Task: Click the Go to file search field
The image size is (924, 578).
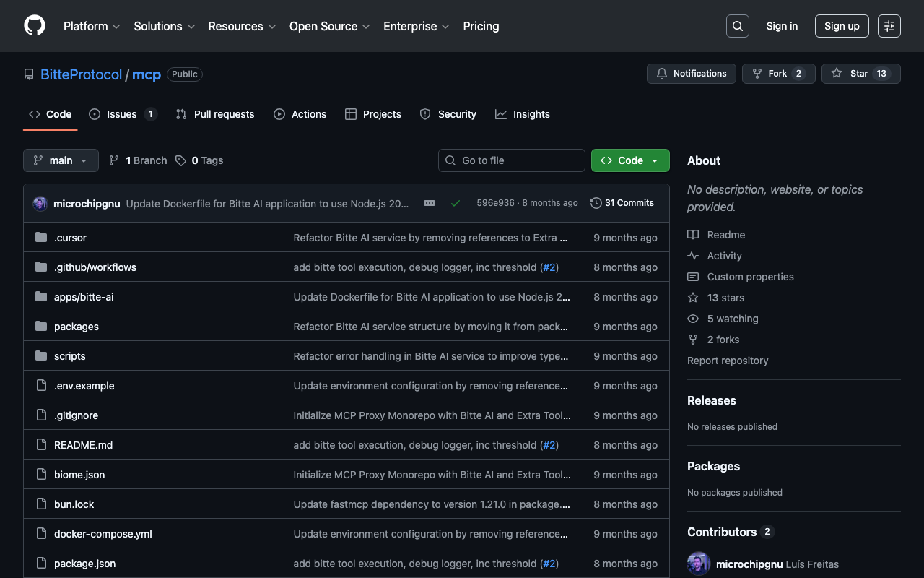Action: point(512,160)
